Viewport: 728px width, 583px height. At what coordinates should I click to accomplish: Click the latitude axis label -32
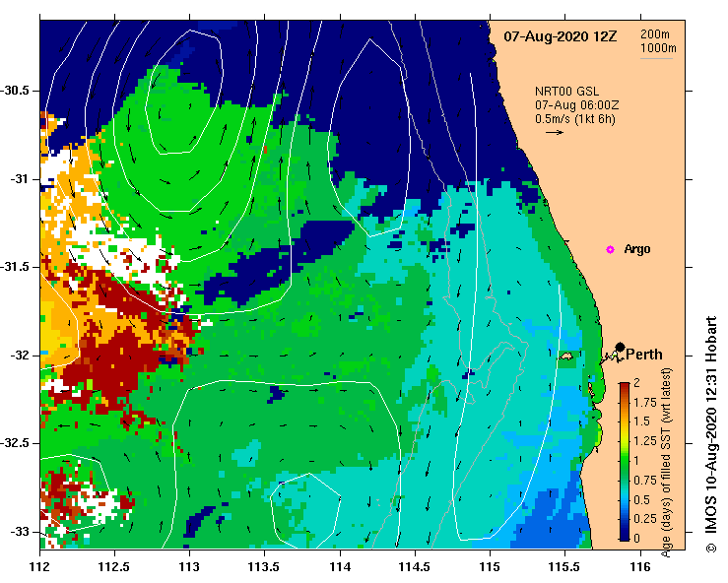click(19, 356)
